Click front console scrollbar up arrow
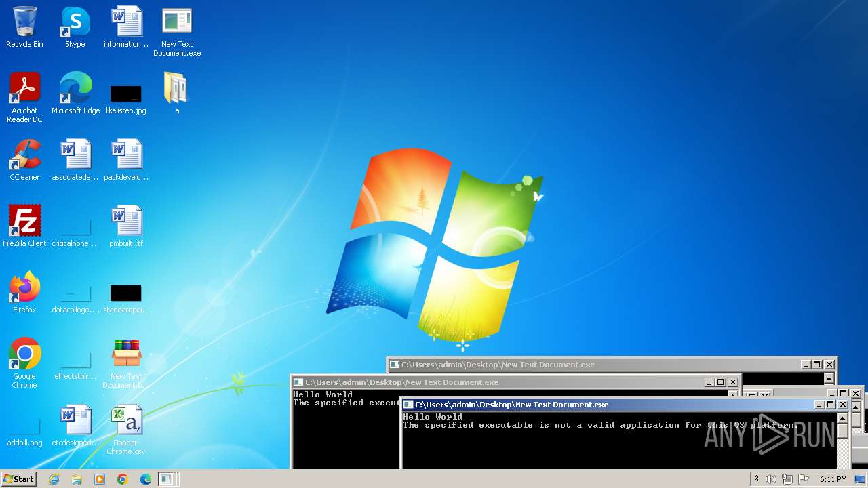This screenshot has width=868, height=488. click(x=842, y=417)
